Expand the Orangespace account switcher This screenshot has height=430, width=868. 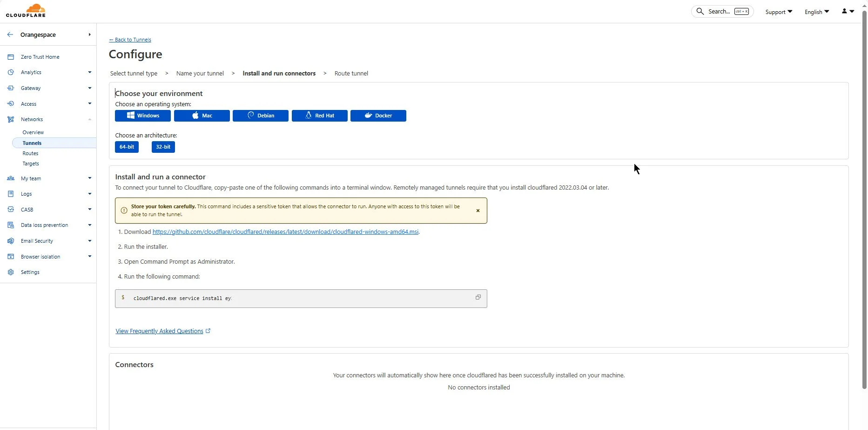click(x=89, y=34)
